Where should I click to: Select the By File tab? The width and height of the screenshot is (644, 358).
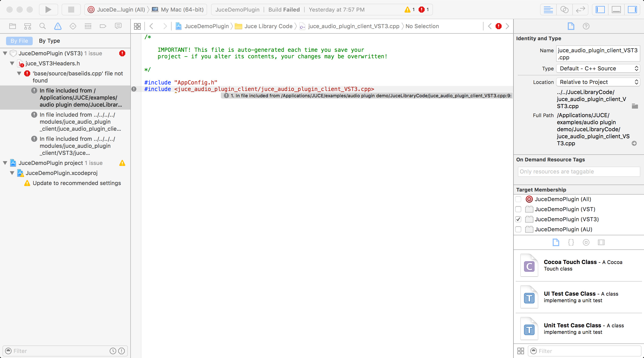[19, 41]
